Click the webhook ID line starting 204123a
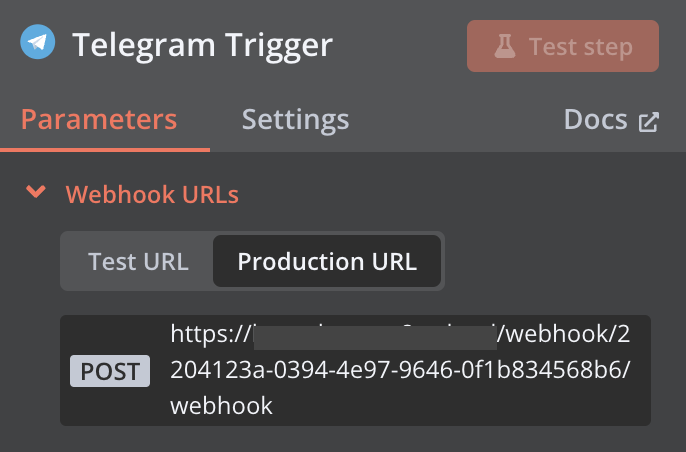Image resolution: width=686 pixels, height=452 pixels. pyautogui.click(x=400, y=370)
